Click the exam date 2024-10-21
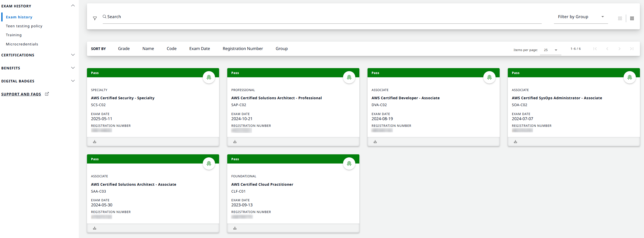644x238 pixels. (242, 119)
